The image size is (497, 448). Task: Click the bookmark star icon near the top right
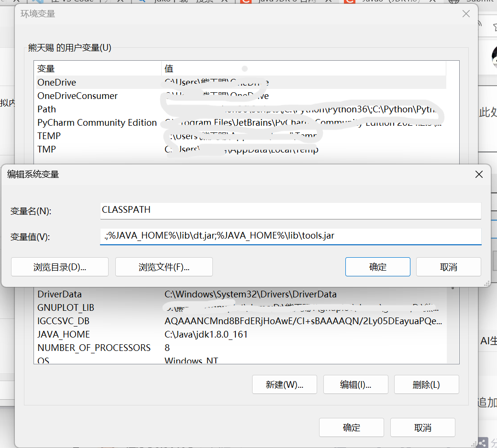[496, 27]
